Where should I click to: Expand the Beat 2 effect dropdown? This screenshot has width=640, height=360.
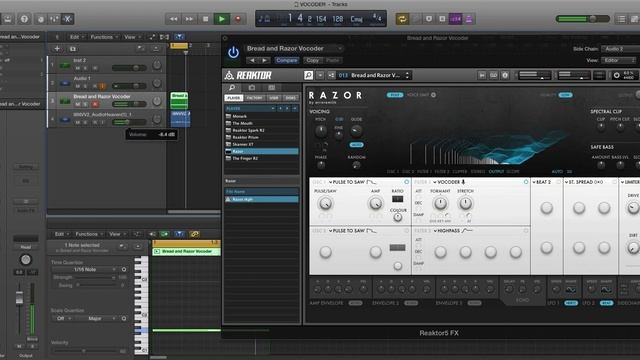pos(542,182)
